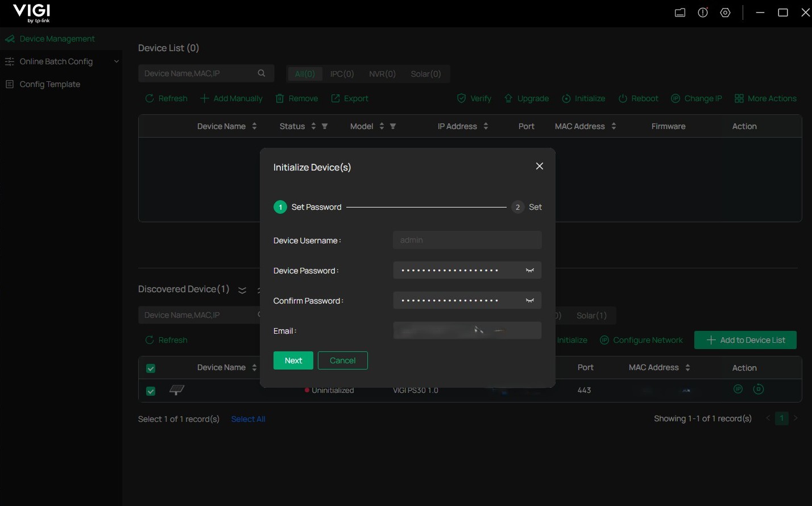Reveal the Device Password via eye icon
Screen dimensions: 812x506
[x=530, y=270]
